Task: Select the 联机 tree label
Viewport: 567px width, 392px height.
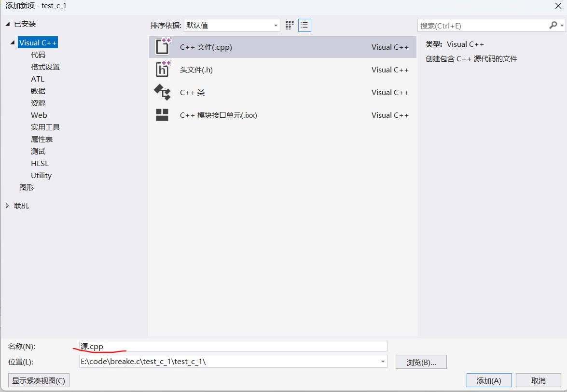Action: point(21,206)
